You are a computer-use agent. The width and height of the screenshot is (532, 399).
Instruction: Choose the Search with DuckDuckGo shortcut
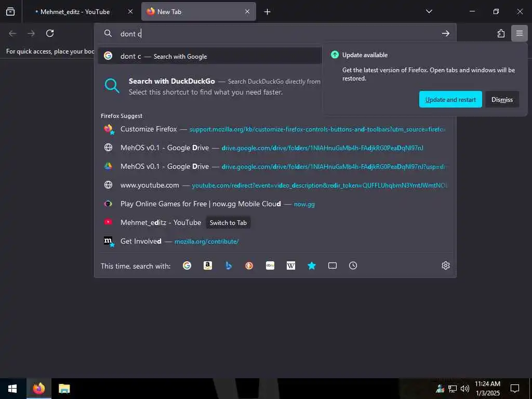[210, 87]
